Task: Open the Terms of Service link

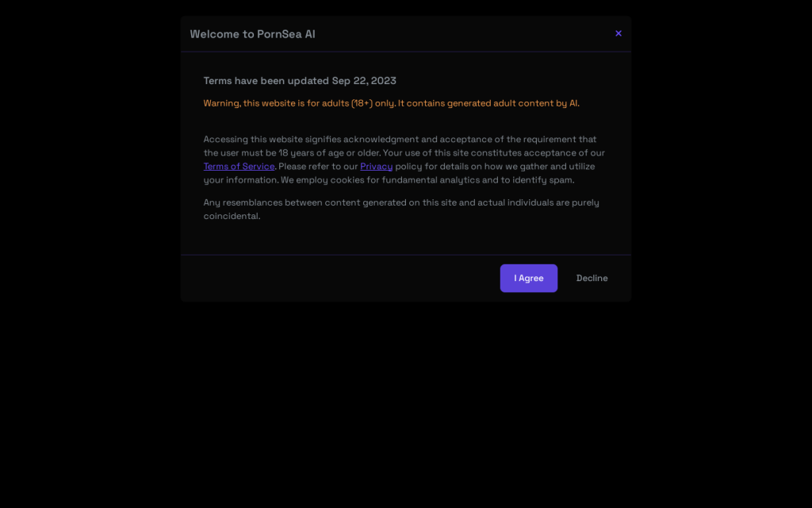Action: point(239,167)
